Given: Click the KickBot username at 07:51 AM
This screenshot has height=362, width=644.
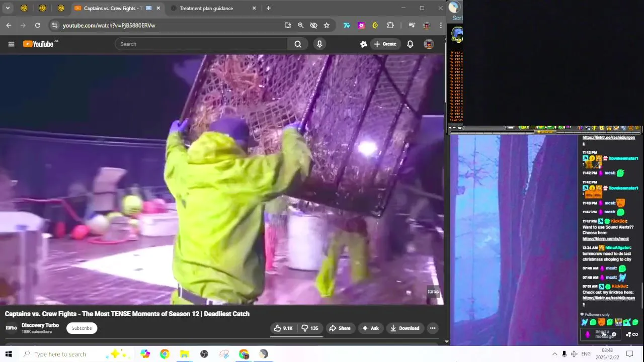Looking at the screenshot, I should pyautogui.click(x=619, y=286).
